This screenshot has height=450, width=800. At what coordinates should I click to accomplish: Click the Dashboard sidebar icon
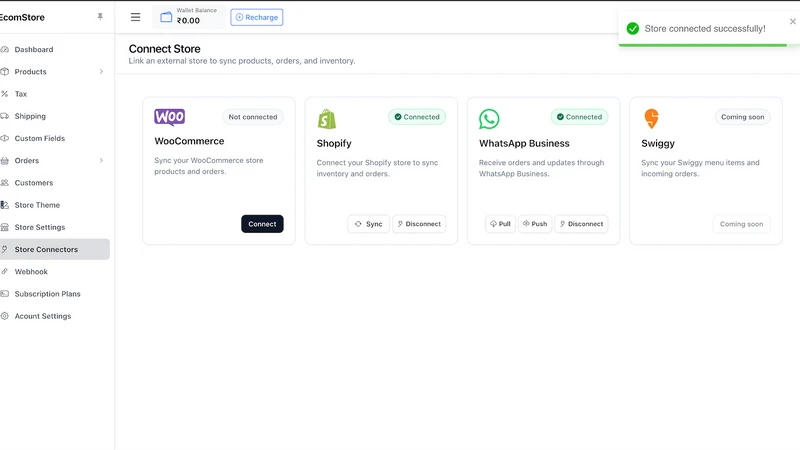5,49
